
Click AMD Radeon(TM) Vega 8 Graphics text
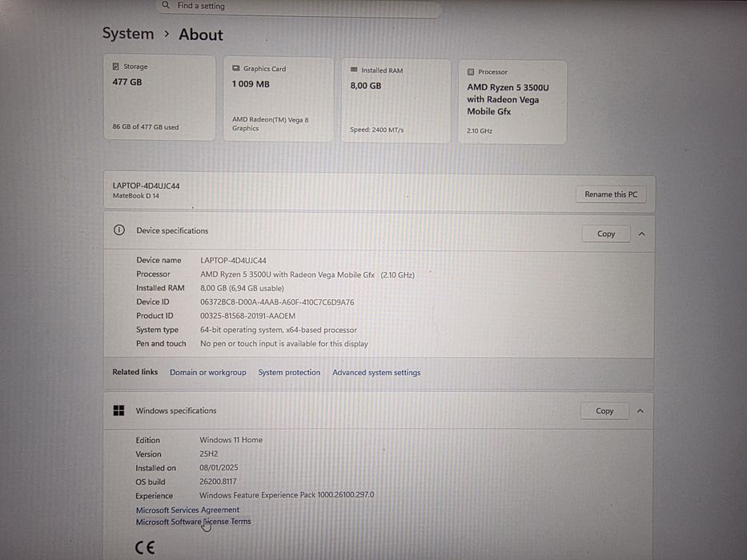click(270, 124)
